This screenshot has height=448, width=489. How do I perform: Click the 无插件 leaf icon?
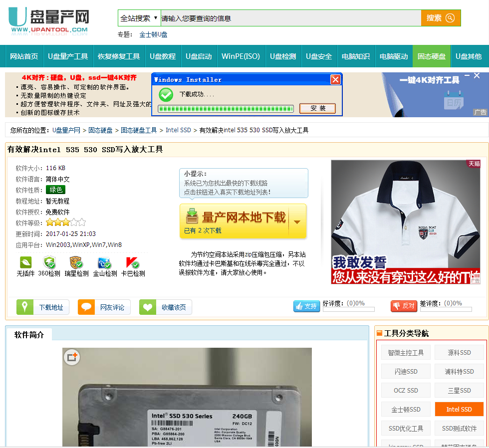tap(25, 262)
